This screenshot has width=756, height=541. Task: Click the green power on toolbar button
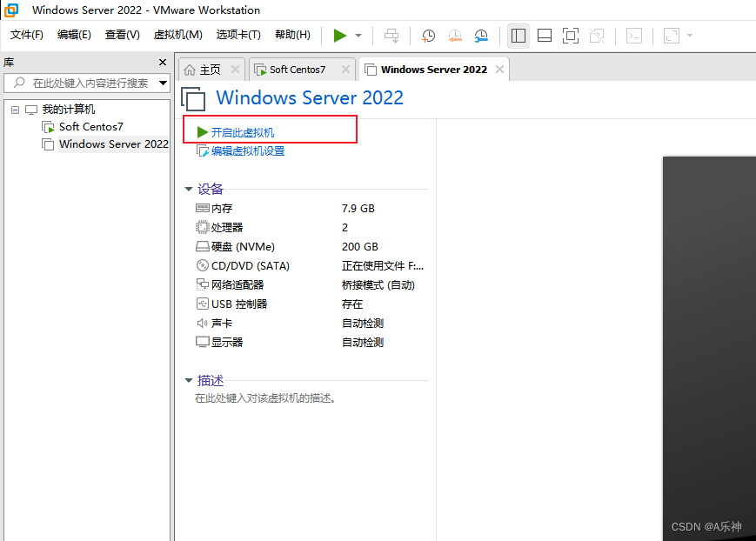(340, 35)
